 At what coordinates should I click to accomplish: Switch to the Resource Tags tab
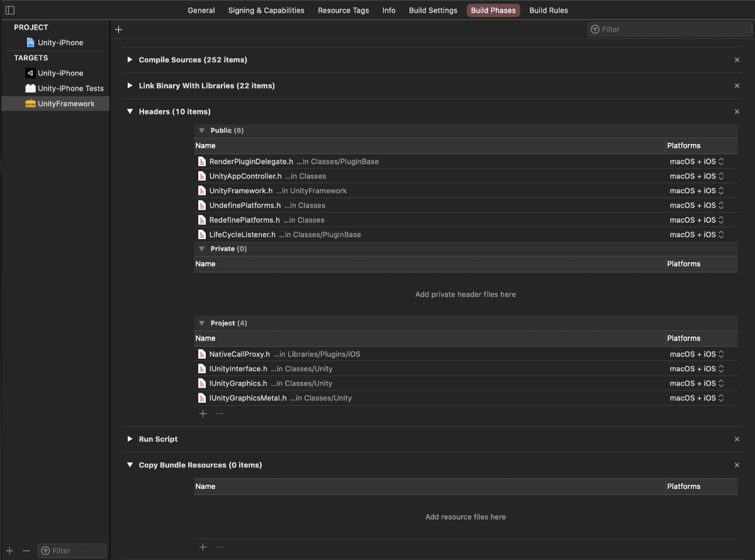tap(344, 11)
